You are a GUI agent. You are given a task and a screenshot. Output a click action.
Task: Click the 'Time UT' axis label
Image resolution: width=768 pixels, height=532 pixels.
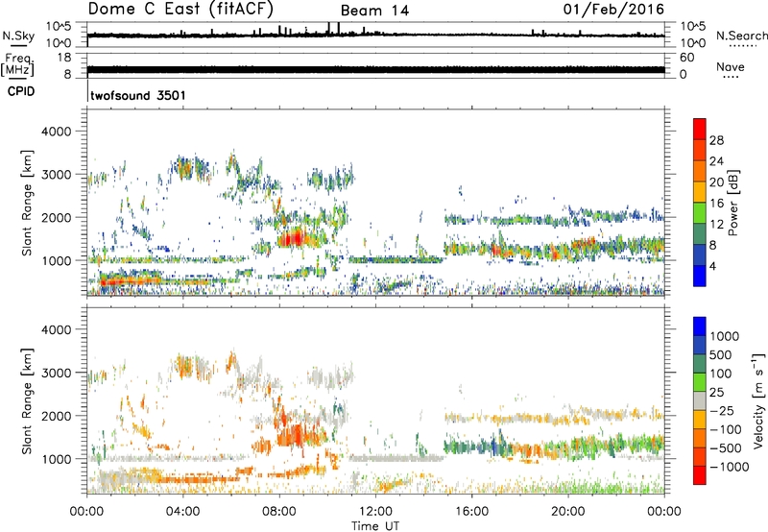tap(375, 525)
